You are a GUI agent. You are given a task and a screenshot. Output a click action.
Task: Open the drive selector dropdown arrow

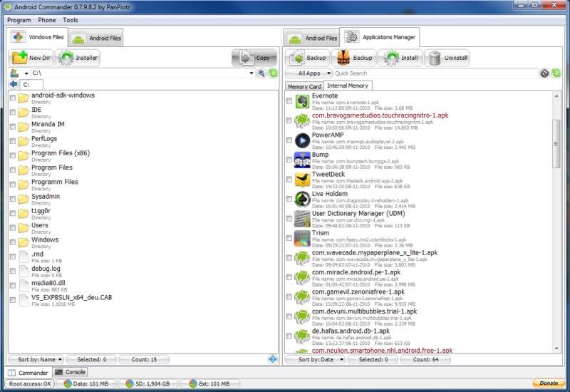(x=26, y=73)
